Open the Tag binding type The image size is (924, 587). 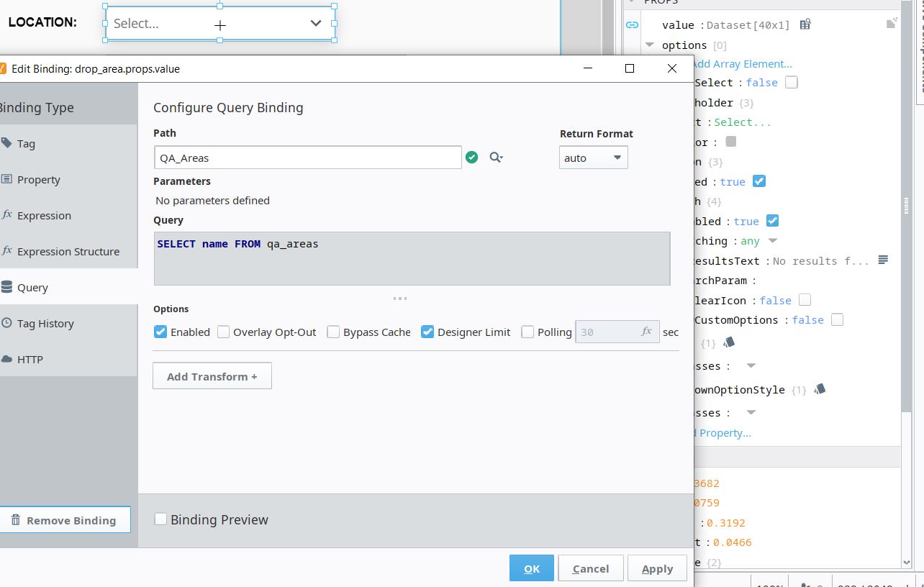pos(68,143)
